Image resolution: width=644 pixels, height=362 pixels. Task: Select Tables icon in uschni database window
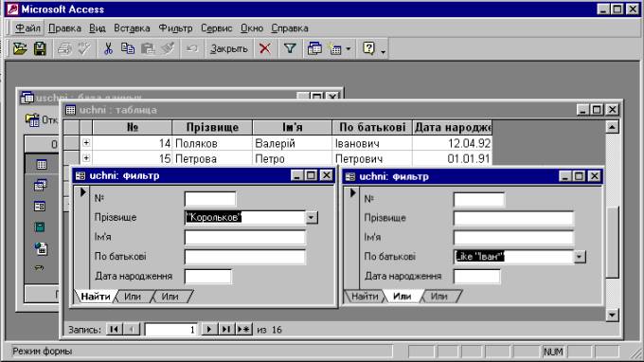(x=42, y=165)
